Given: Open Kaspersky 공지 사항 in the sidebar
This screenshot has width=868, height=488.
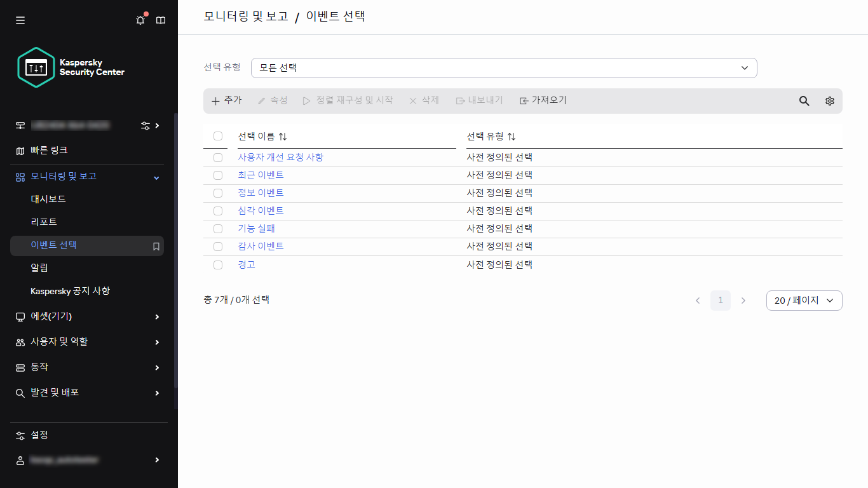Looking at the screenshot, I should pyautogui.click(x=70, y=291).
